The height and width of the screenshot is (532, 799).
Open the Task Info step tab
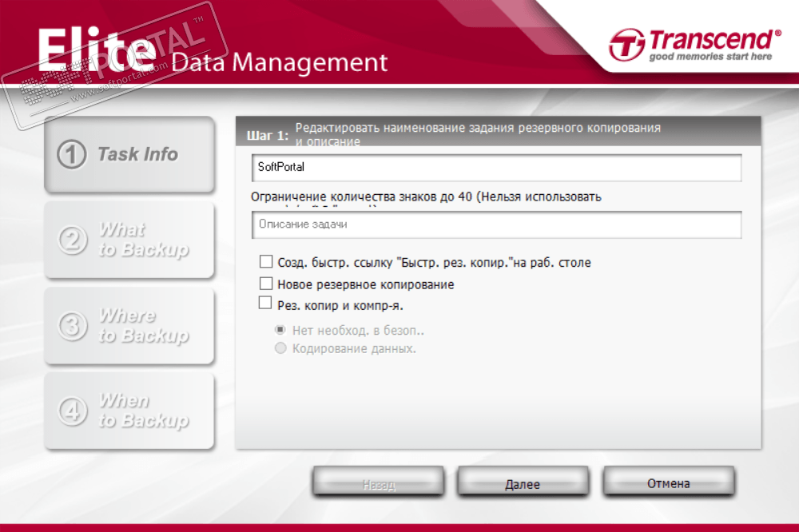tap(129, 154)
